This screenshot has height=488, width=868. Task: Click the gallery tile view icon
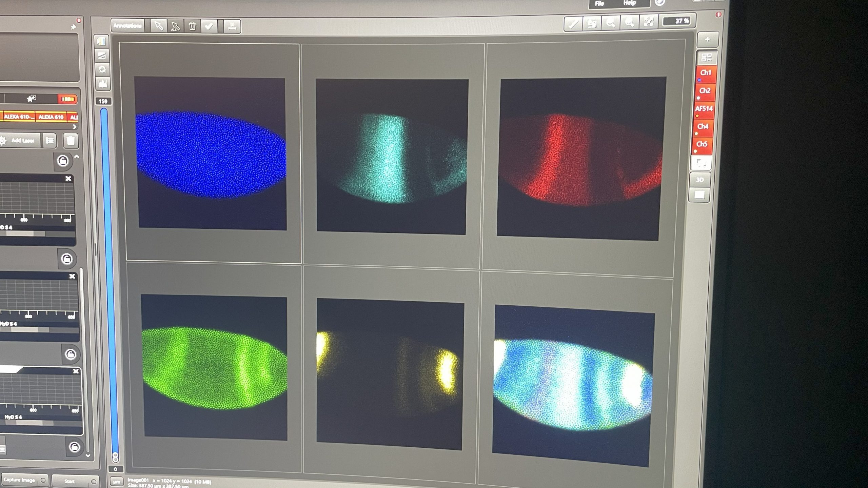pos(707,58)
